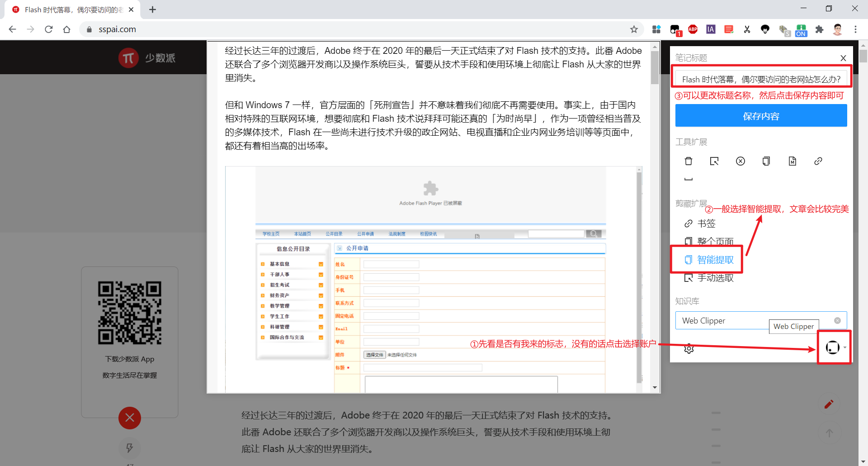Image resolution: width=868 pixels, height=466 pixels.
Task: Open the ABP adblocker extension icon
Action: coord(693,29)
